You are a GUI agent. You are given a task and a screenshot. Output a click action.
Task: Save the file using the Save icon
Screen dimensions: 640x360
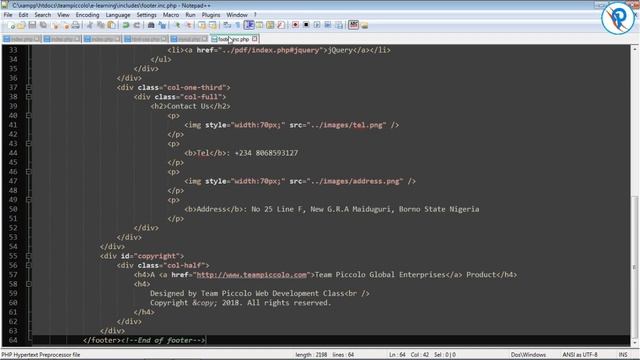click(x=32, y=25)
